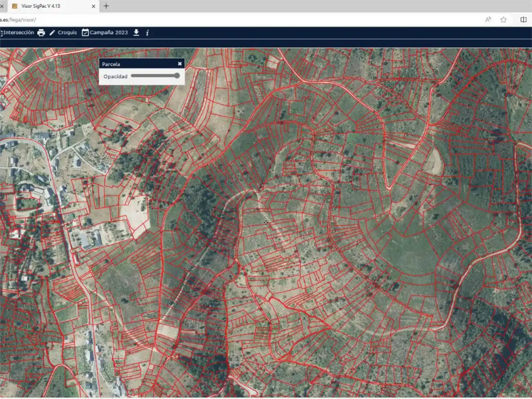532x399 pixels.
Task: Close the Parcela opacity panel
Action: [180, 64]
